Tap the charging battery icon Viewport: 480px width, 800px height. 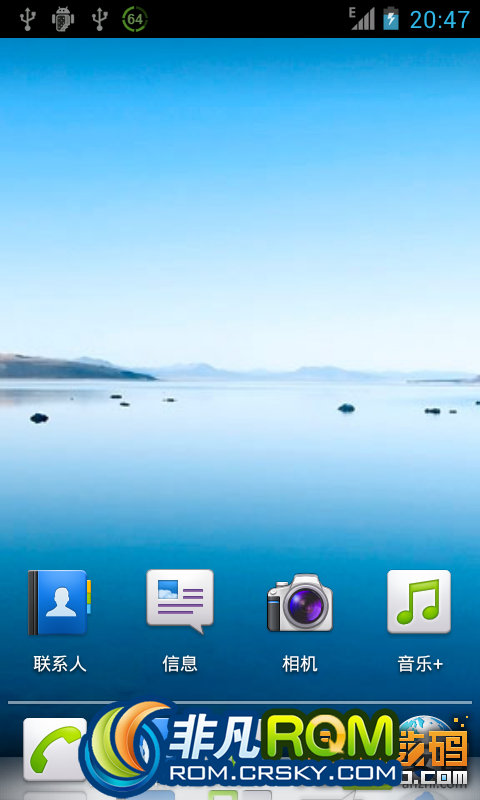tap(391, 18)
